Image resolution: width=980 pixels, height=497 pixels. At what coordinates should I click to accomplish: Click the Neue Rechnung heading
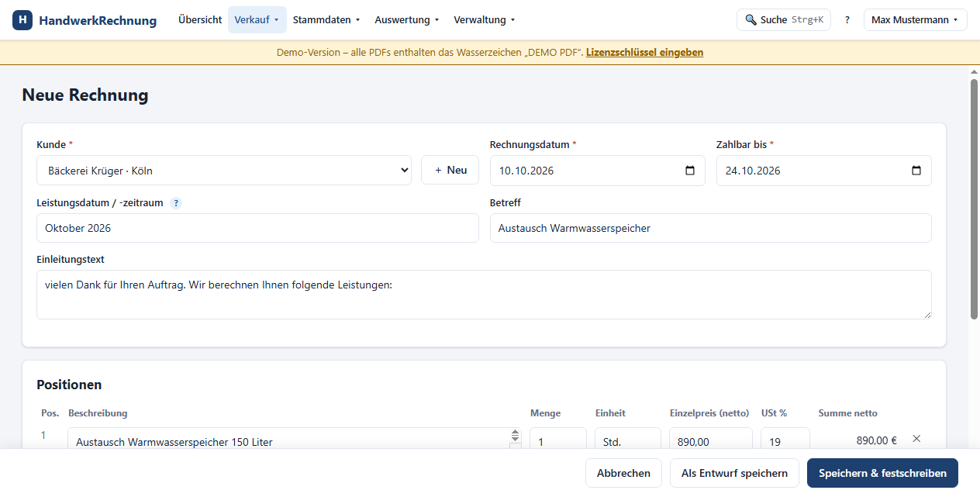click(85, 95)
